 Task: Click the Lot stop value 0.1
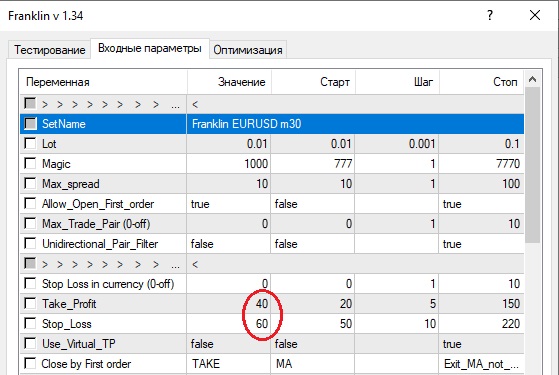481,144
